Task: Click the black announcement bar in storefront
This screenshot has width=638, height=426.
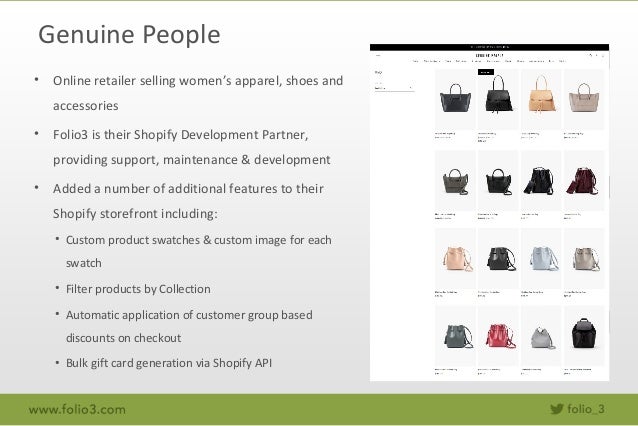Action: pos(489,47)
